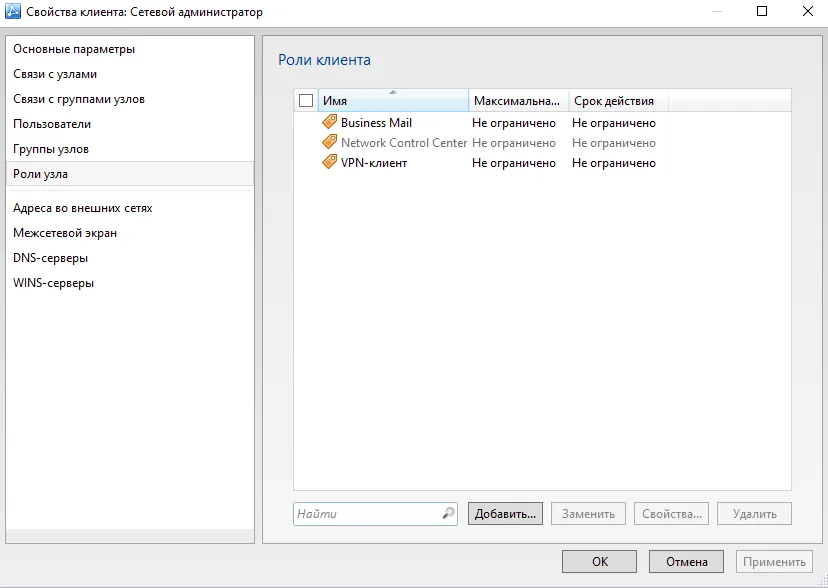Sort the roles by the Имя column
This screenshot has height=588, width=828.
[x=393, y=100]
